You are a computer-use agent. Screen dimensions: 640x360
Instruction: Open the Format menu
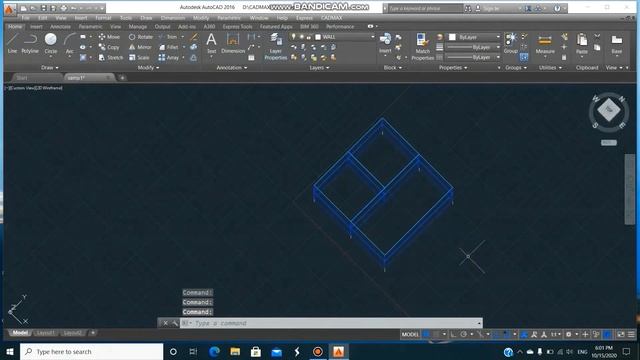103,18
